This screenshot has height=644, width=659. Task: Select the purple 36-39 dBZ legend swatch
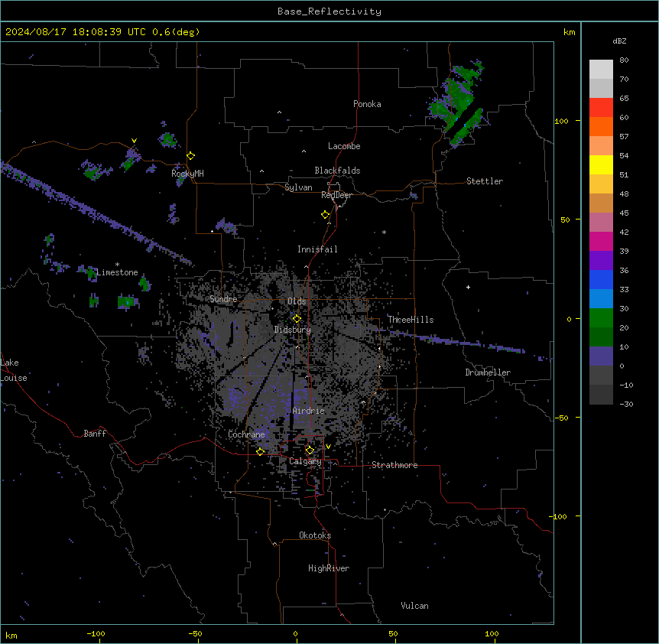coord(601,261)
